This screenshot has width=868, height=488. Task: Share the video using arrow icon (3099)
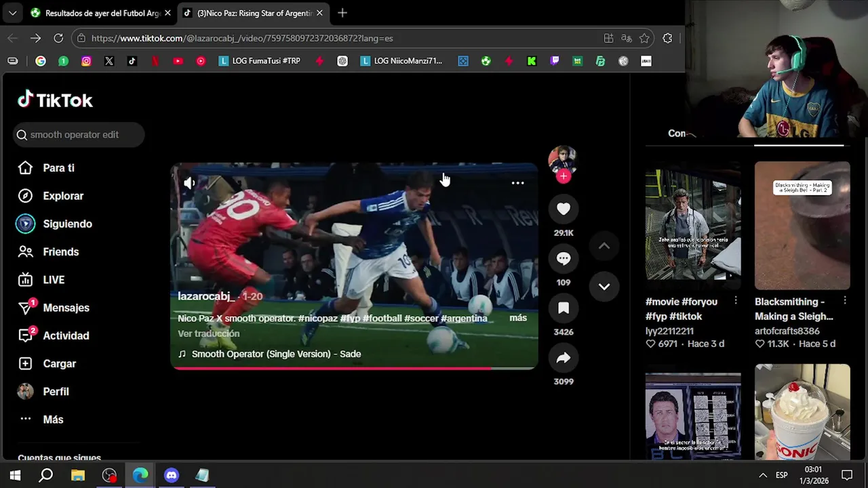tap(564, 358)
